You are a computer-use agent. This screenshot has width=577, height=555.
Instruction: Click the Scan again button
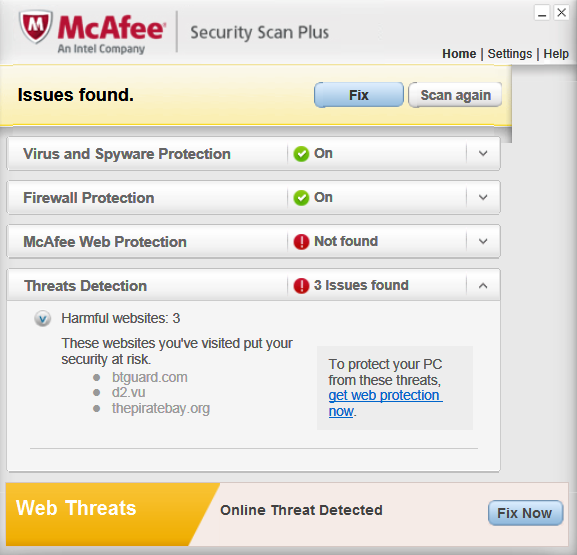point(455,95)
